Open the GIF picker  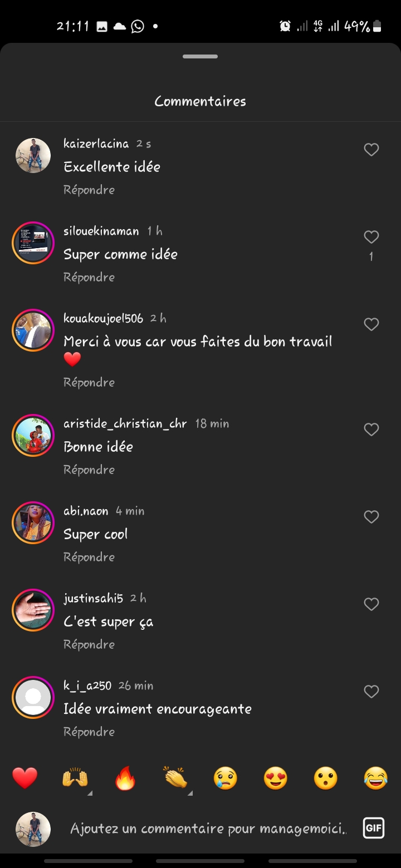pos(373,828)
